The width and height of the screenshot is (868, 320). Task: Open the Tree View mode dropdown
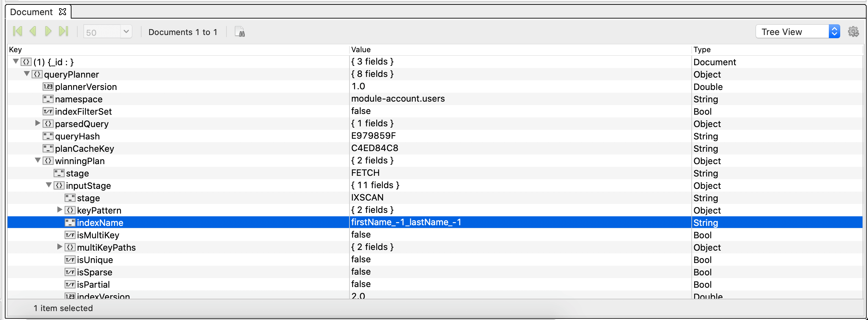[x=834, y=32]
